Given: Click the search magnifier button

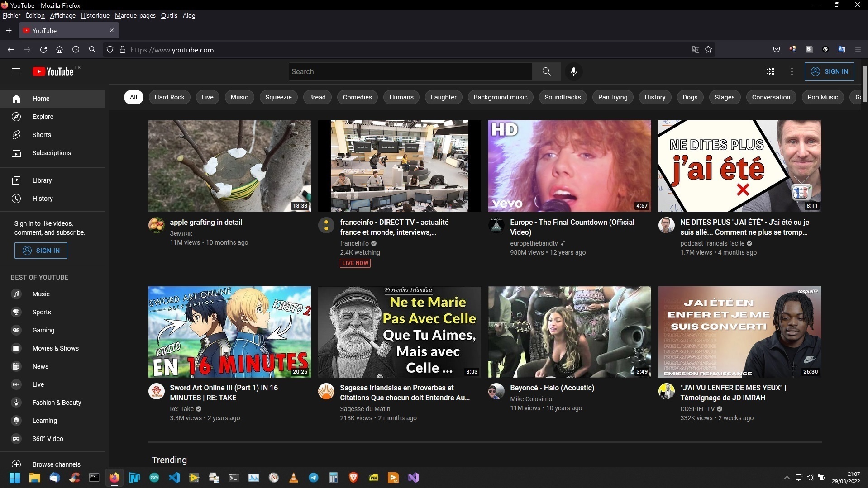Looking at the screenshot, I should coord(546,71).
